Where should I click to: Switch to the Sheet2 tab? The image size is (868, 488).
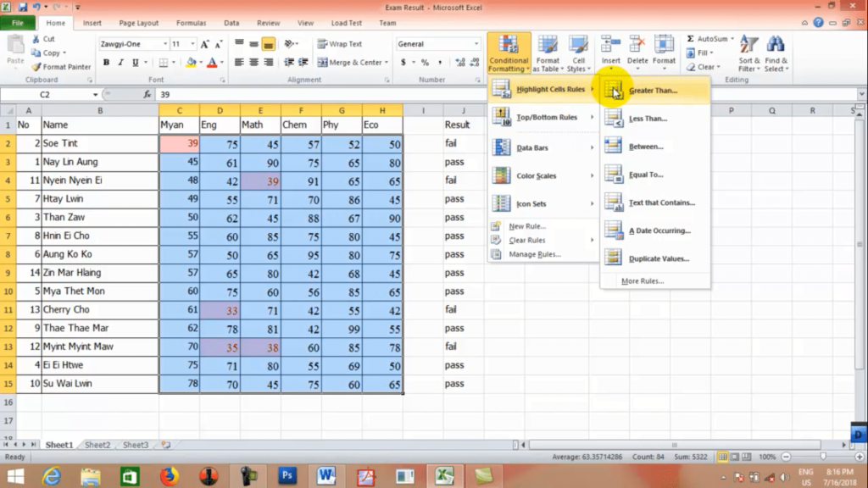tap(97, 445)
